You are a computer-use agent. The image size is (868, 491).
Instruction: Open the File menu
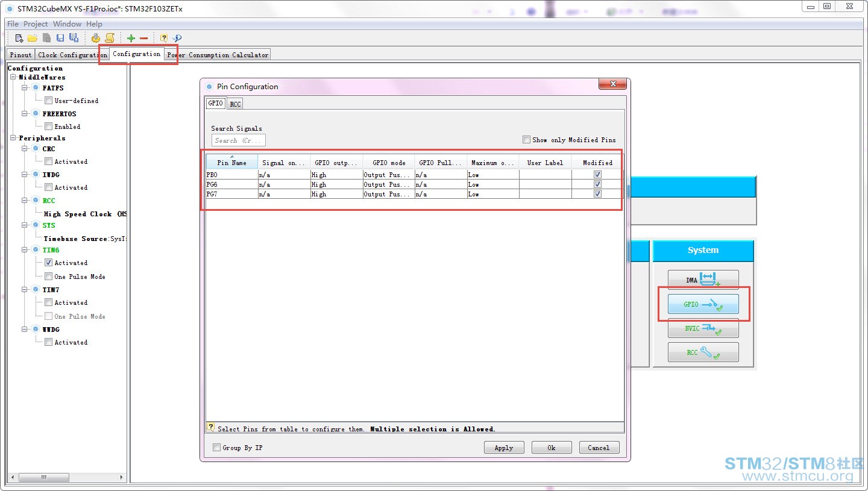coord(13,24)
